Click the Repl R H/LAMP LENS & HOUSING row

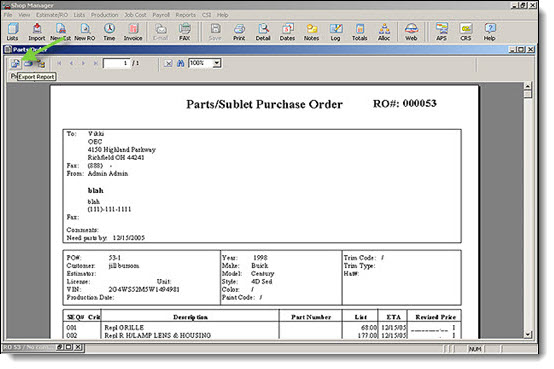point(158,335)
